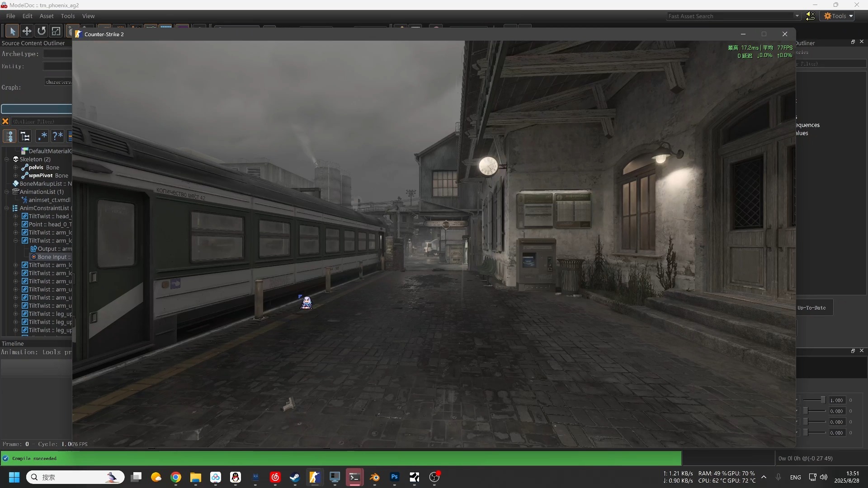
Task: Choose the Rotate tool
Action: point(42,31)
